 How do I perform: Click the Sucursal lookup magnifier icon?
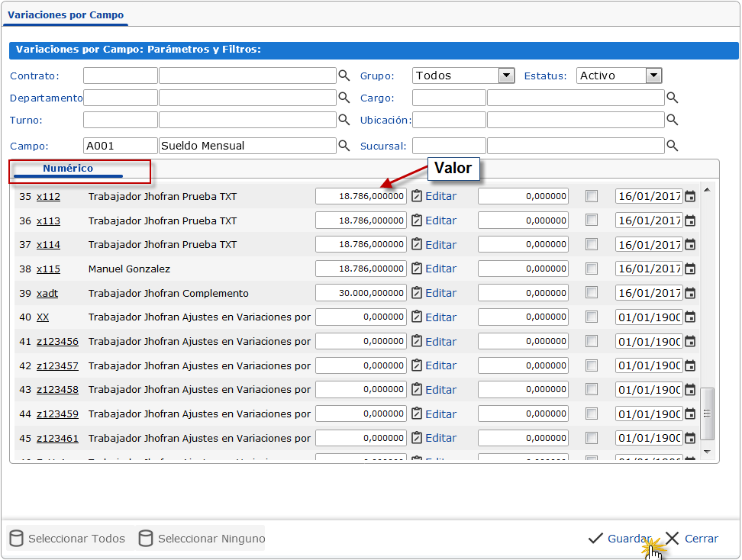(x=673, y=146)
